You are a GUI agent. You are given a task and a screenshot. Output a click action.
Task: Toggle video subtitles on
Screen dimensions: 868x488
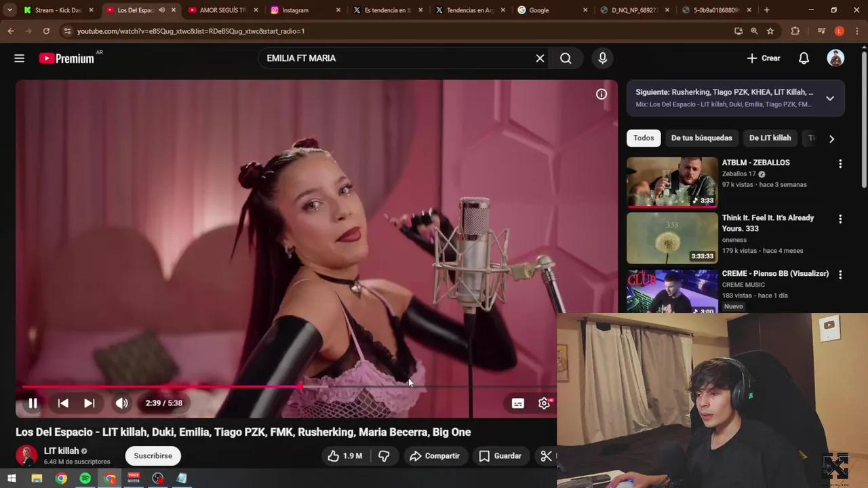(x=517, y=403)
